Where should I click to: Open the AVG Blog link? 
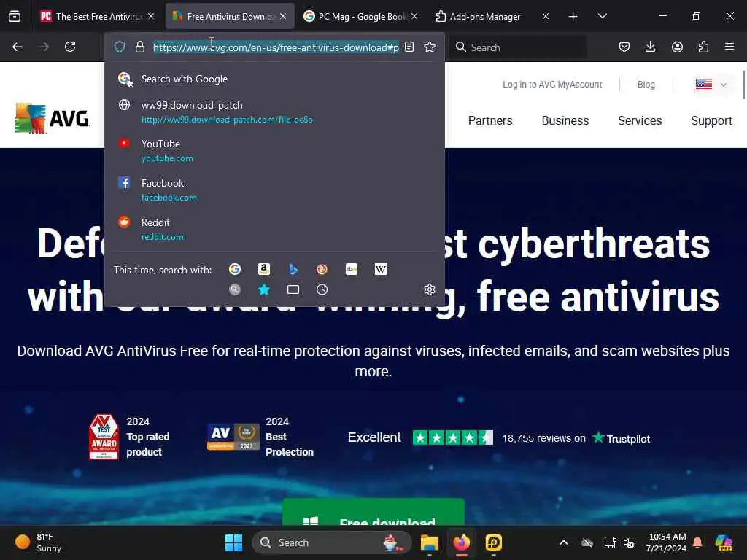tap(646, 85)
